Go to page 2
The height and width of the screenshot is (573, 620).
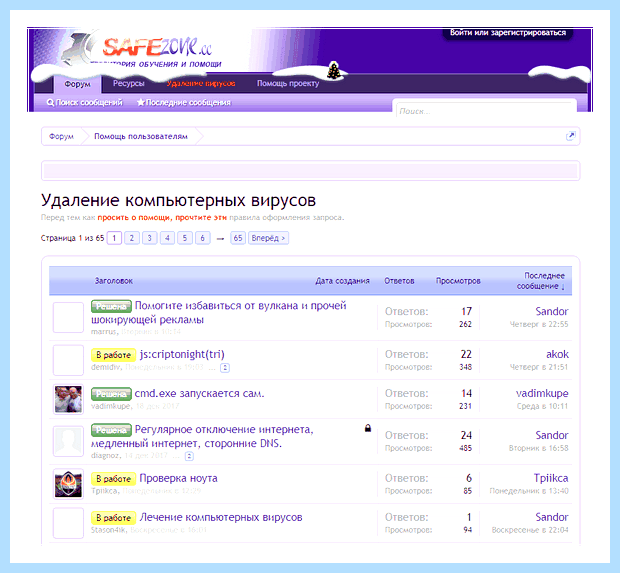(132, 238)
